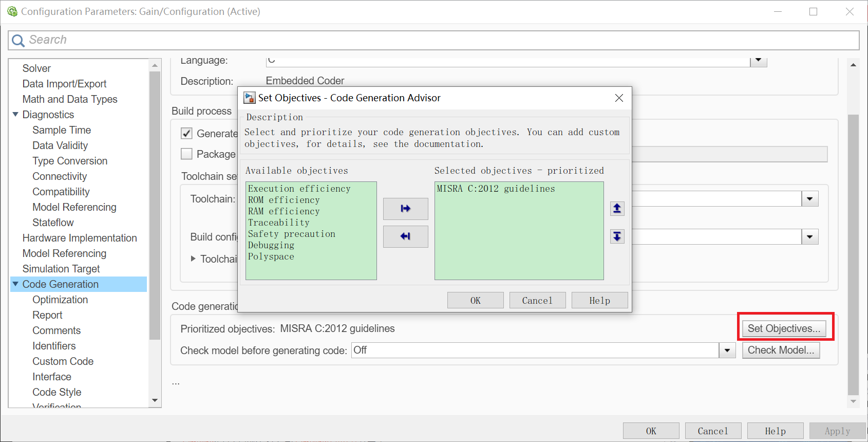Screen dimensions: 868x442
Task: Click main pane scroll up arrow
Action: tap(853, 65)
